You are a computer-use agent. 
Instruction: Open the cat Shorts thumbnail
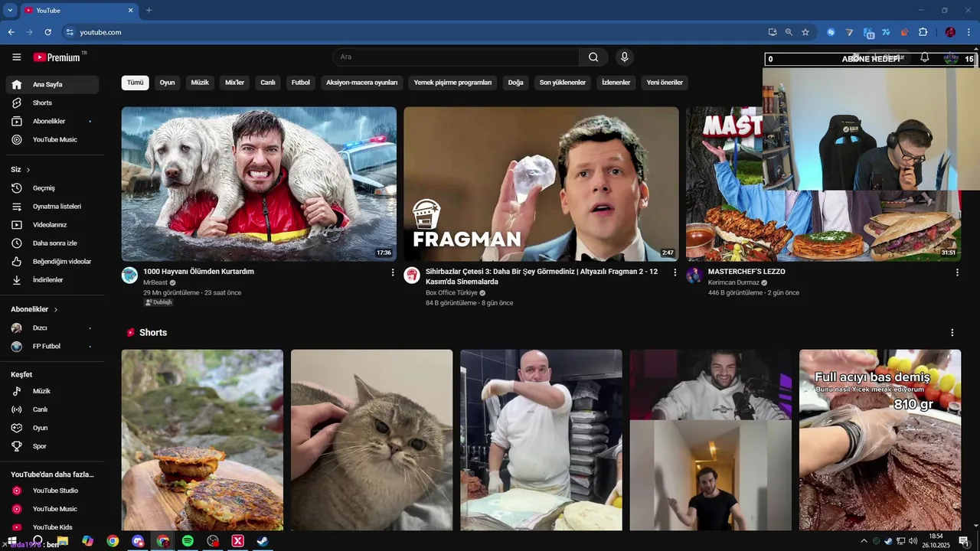click(x=372, y=440)
